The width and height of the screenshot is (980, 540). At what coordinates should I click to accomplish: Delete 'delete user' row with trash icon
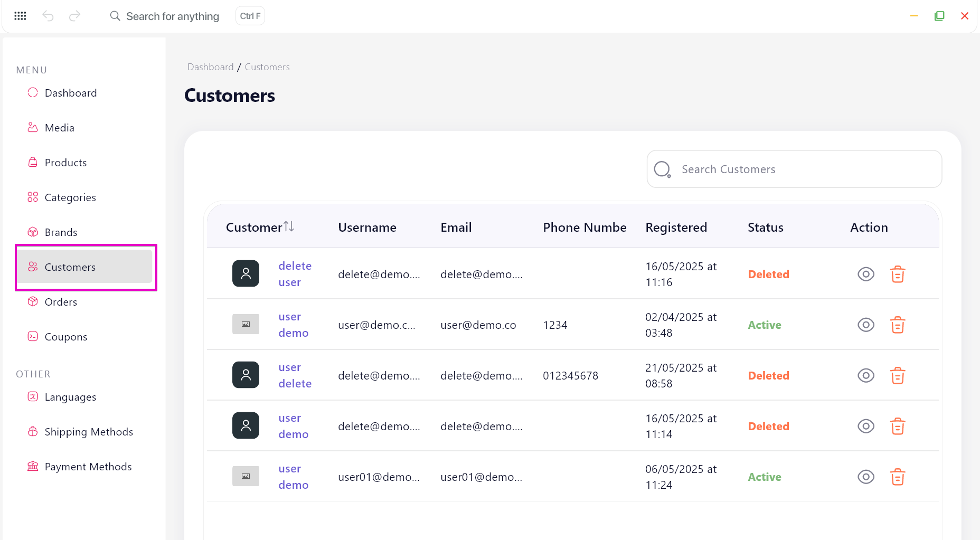(x=898, y=274)
